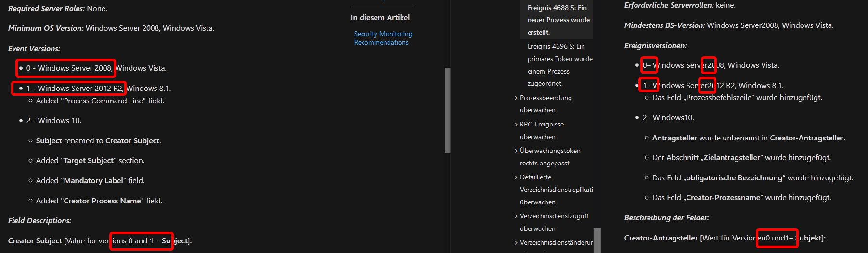Click 'Required Server Roles: None.' line

coord(58,9)
